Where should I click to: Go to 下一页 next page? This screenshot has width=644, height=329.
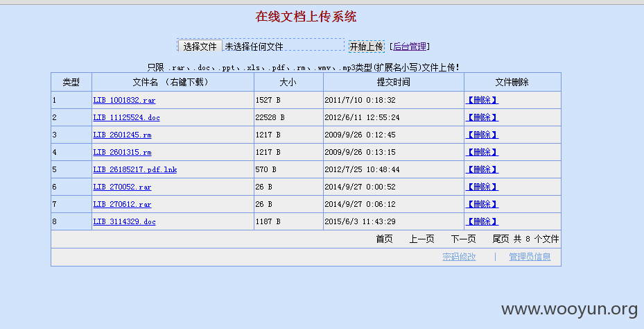[463, 239]
